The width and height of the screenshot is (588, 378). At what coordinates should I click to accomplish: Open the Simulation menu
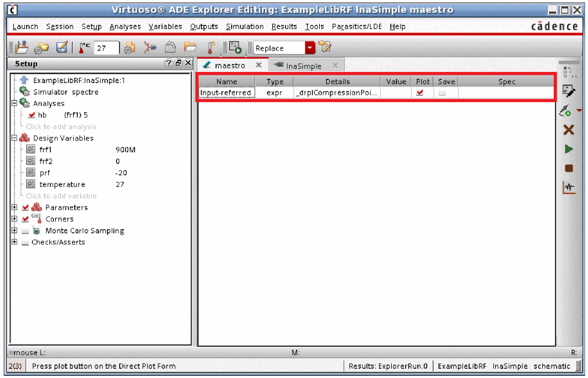pos(244,27)
